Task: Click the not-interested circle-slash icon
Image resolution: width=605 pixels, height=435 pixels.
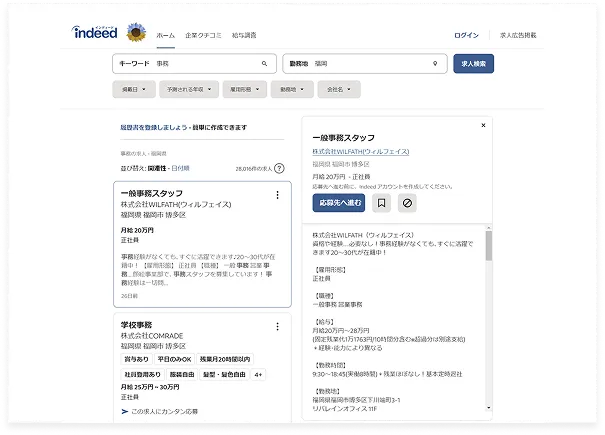Action: point(407,203)
